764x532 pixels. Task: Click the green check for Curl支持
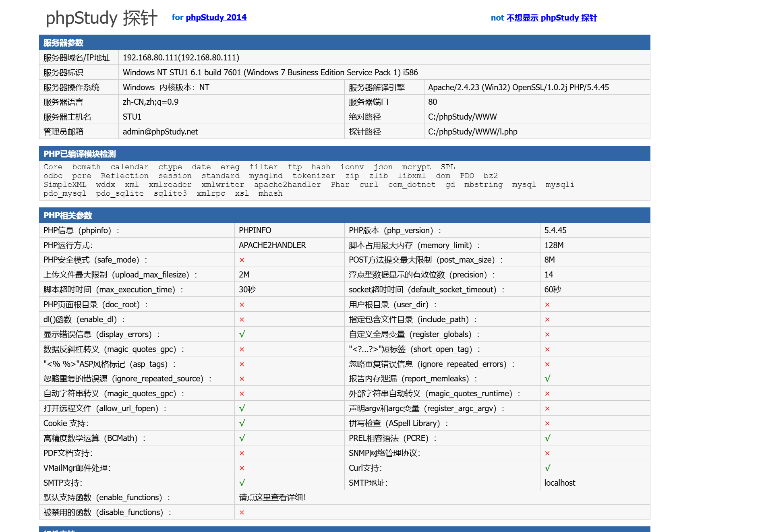click(547, 468)
